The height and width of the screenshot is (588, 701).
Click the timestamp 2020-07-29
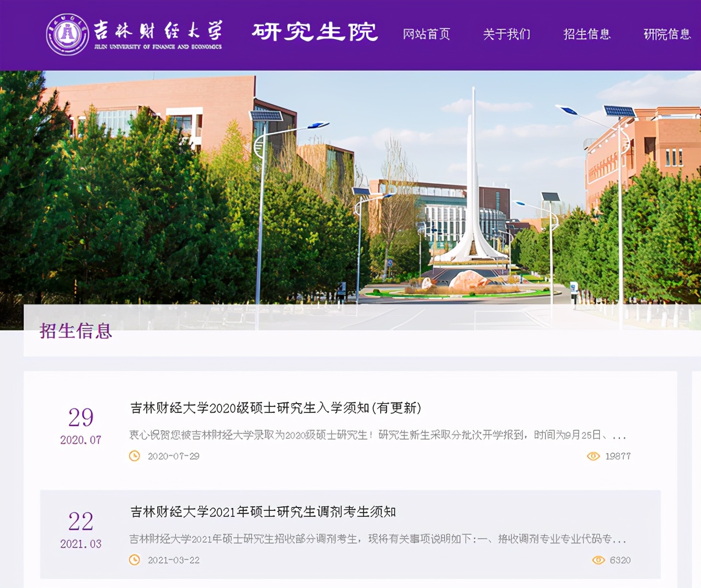click(x=174, y=456)
